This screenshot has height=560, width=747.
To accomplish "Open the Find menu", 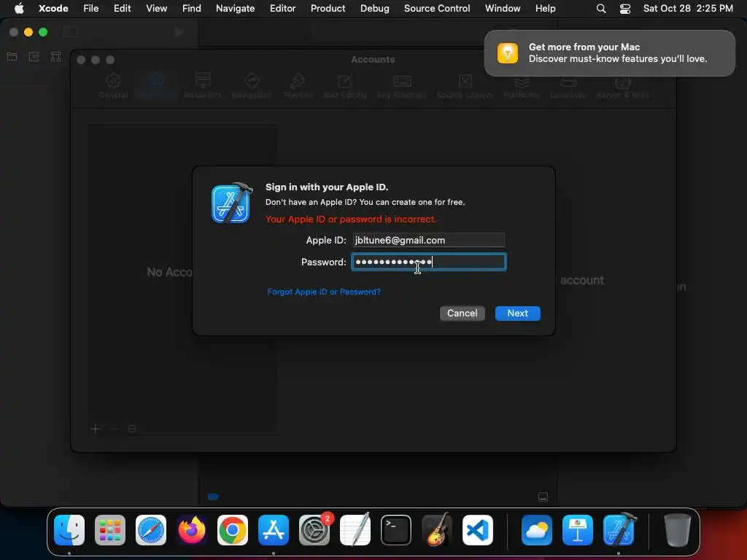I will [x=192, y=9].
